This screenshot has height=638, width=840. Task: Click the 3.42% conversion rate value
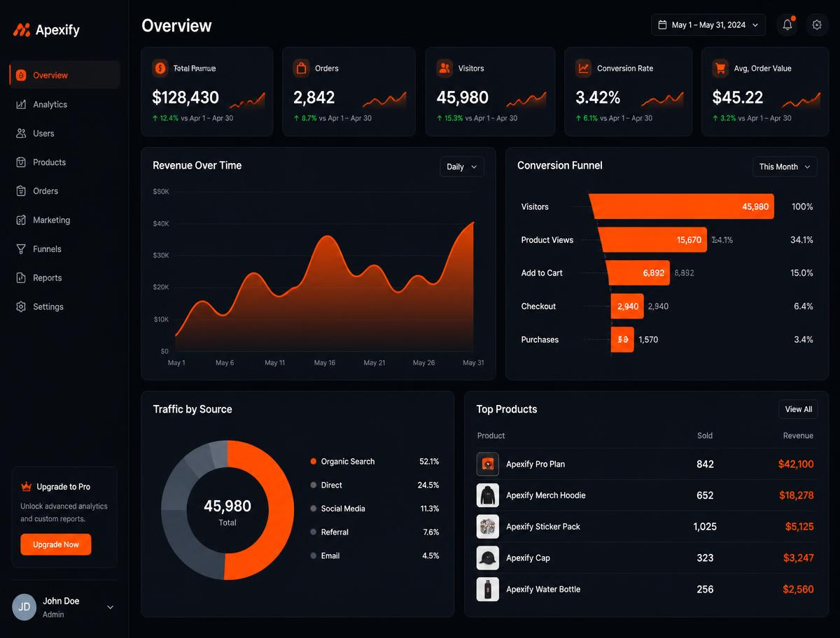pos(598,97)
